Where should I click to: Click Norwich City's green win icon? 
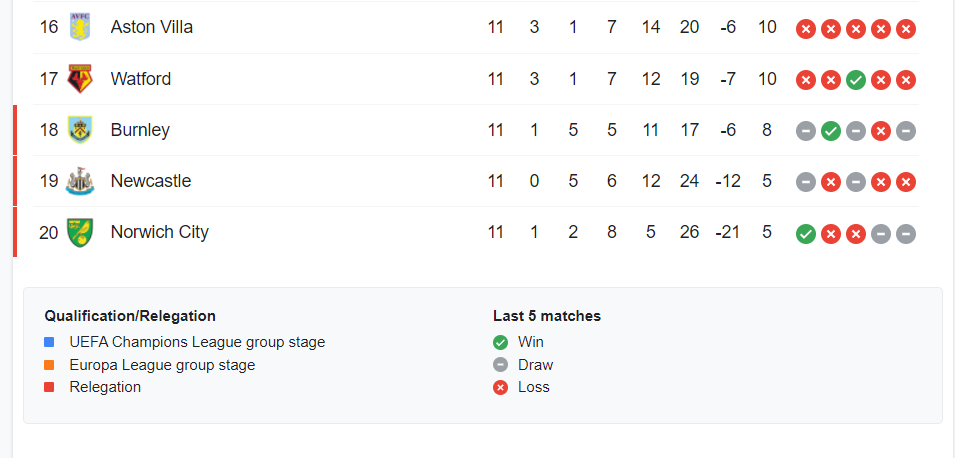point(806,233)
